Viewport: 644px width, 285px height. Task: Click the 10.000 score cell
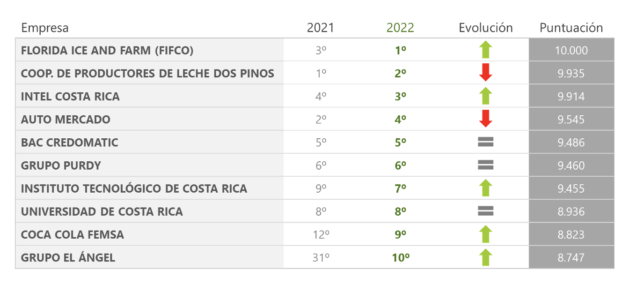coord(571,50)
